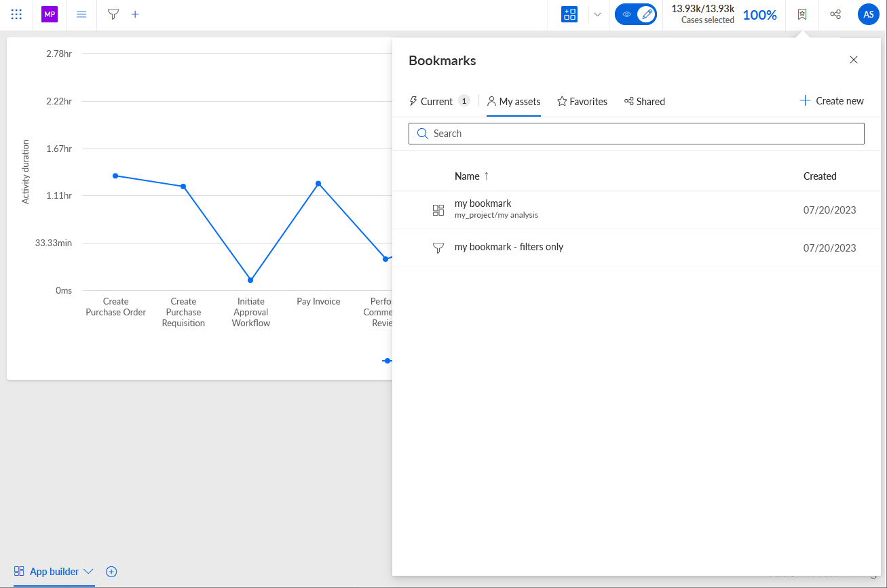
Task: Switch to the Favorites tab
Action: 582,102
